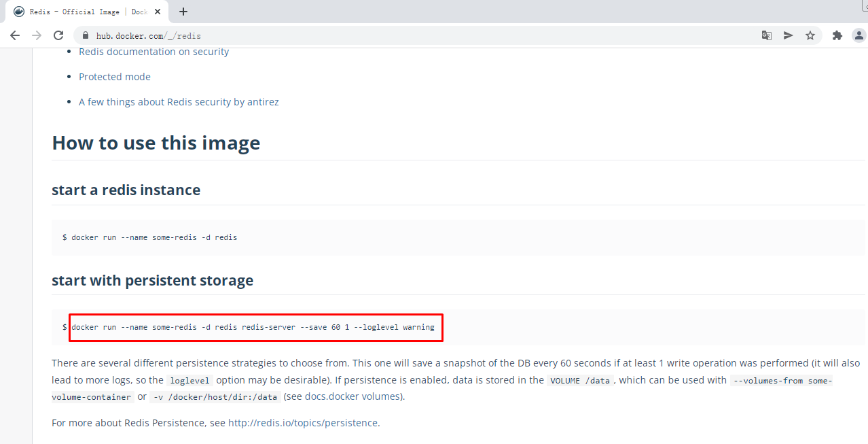Visit the redis.io/topics/persistence link

pos(303,423)
